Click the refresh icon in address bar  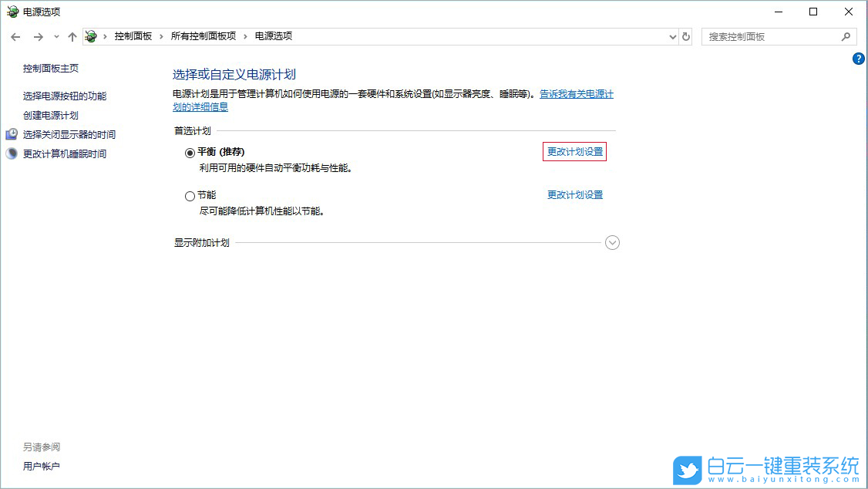point(685,35)
